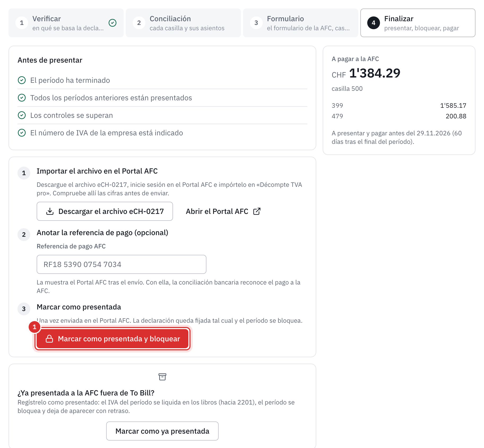Screen dimensions: 484x448
Task: Switch to the Conciliación step
Action: point(183,23)
